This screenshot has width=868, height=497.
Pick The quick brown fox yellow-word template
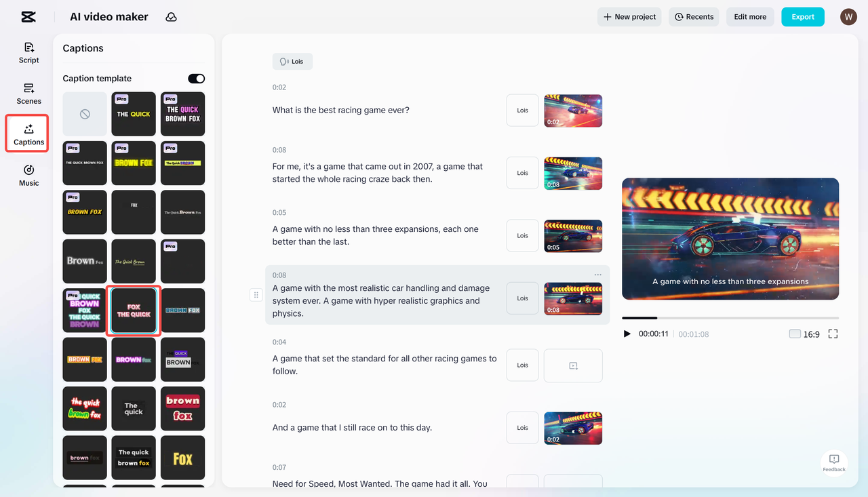click(x=134, y=458)
